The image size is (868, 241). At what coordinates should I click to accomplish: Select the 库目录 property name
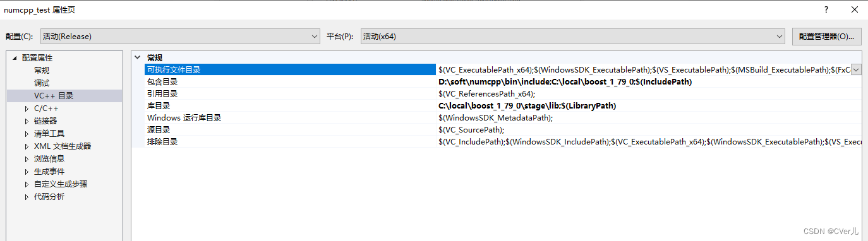tap(159, 106)
